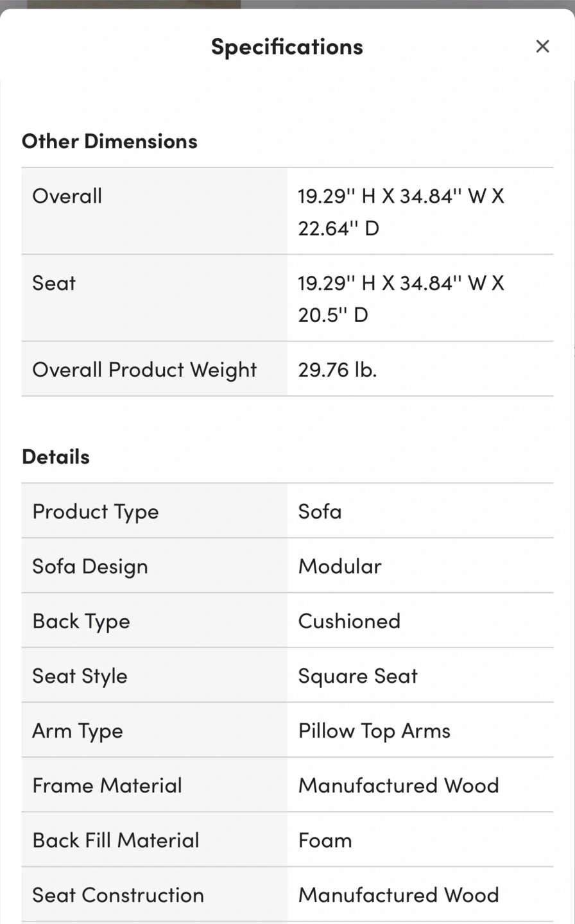Tap the Details section heading

click(56, 457)
